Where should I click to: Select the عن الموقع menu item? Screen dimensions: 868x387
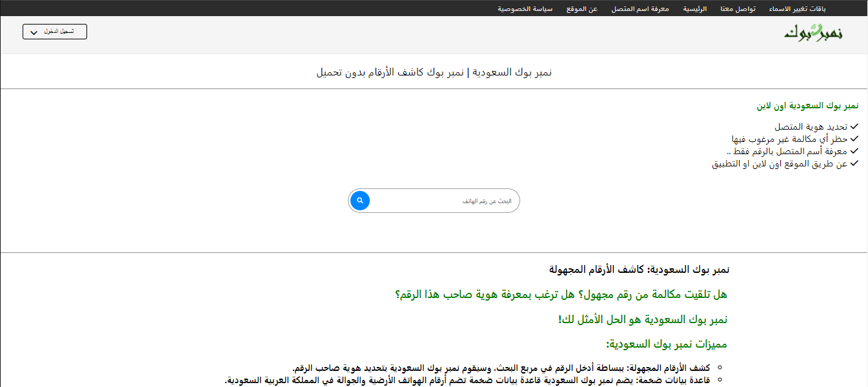click(x=581, y=8)
